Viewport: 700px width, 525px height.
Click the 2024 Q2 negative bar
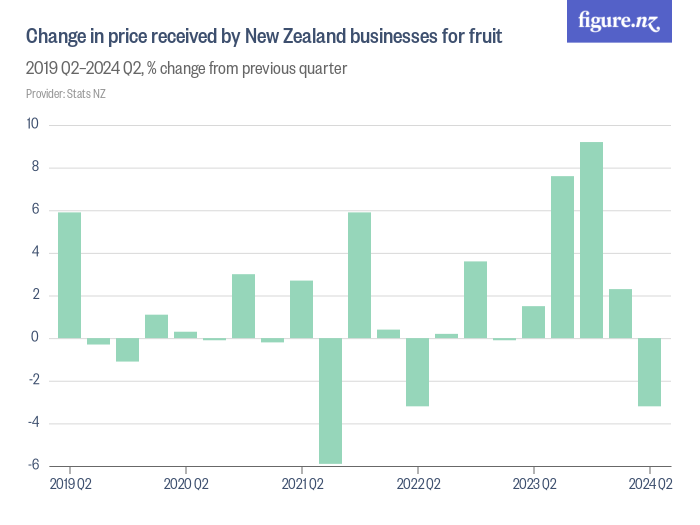[649, 371]
